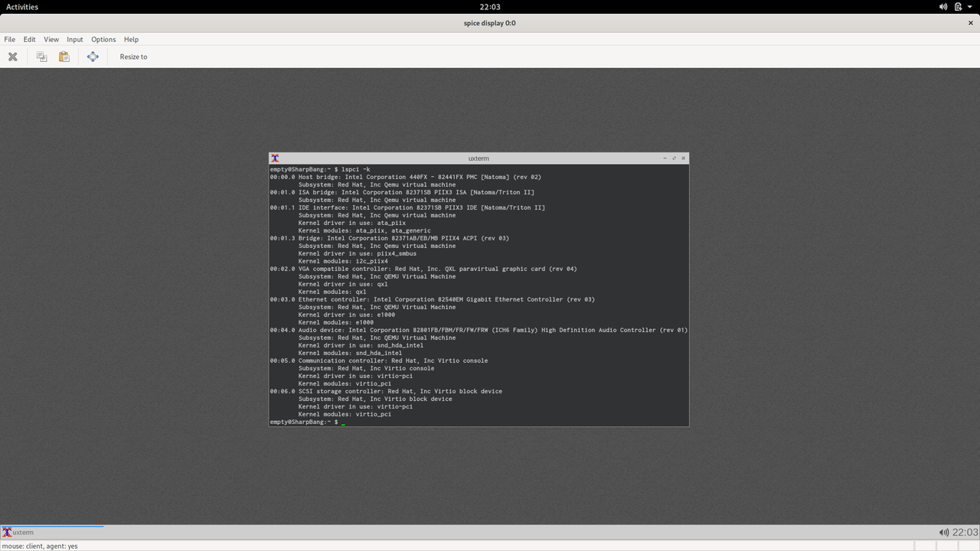Open the Input menu
Viewport: 980px width, 551px height.
[x=75, y=39]
